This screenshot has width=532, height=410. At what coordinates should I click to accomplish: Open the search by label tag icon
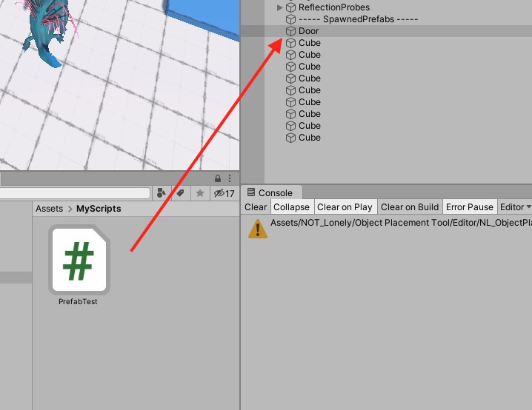pyautogui.click(x=180, y=193)
